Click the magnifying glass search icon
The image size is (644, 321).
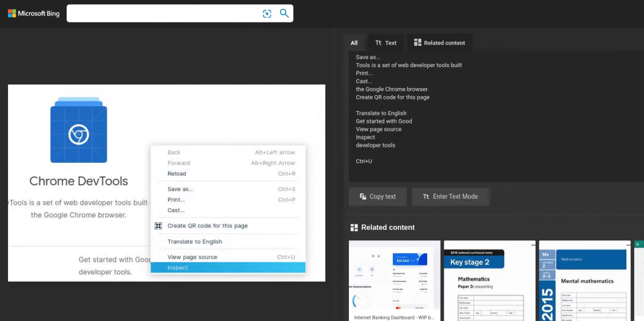pyautogui.click(x=284, y=13)
